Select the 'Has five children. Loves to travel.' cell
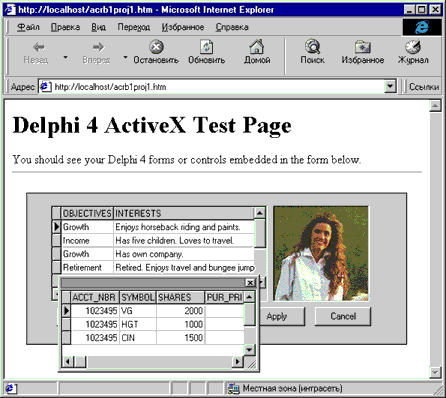The width and height of the screenshot is (446, 398). [184, 240]
